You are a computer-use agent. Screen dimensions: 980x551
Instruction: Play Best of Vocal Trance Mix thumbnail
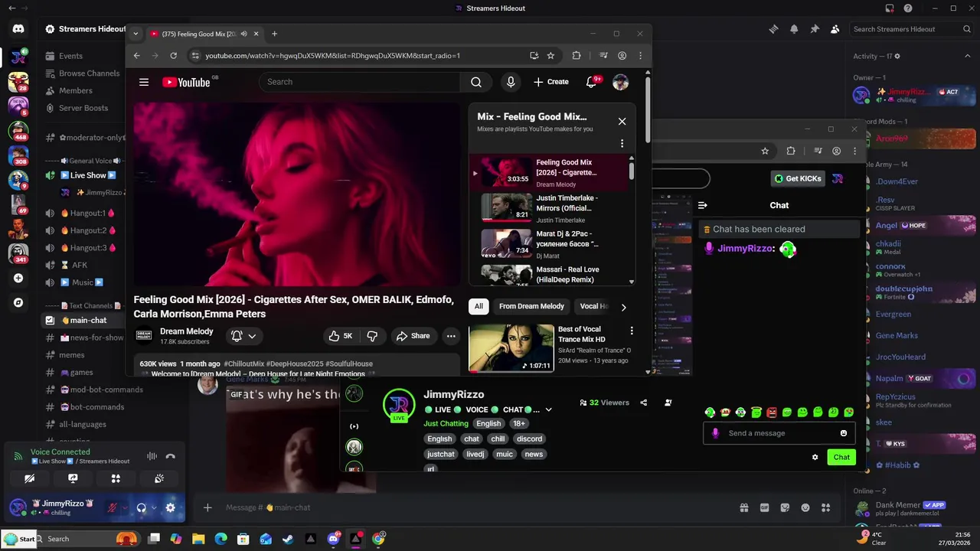[x=511, y=348]
